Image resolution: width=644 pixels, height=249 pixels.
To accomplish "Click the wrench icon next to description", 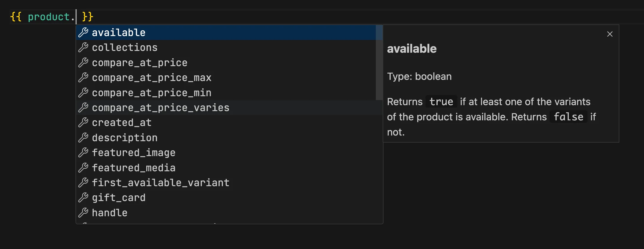I will (83, 138).
